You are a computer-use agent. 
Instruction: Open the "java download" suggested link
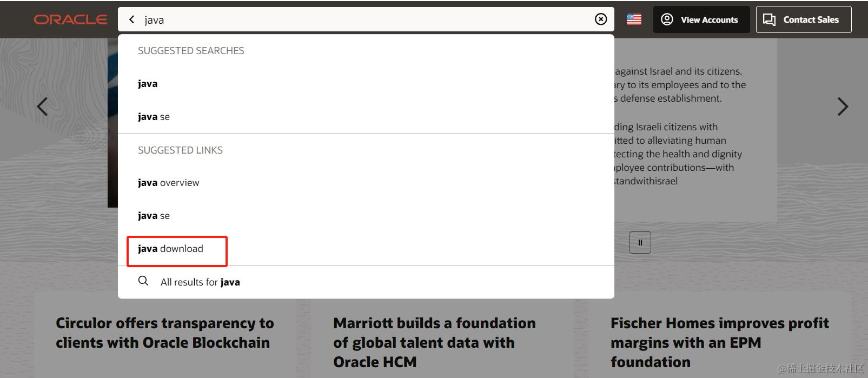click(x=170, y=249)
